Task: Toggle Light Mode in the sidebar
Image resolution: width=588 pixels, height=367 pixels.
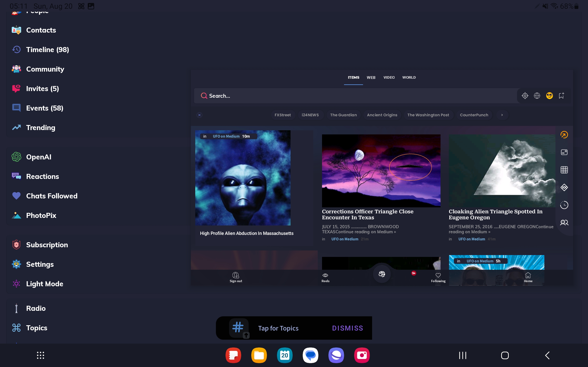Action: 45,284
